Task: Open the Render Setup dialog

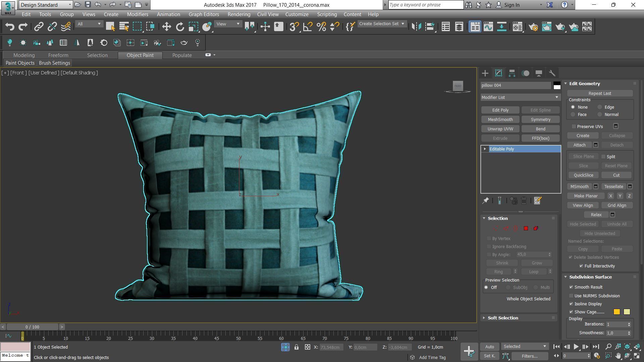Action: click(533, 27)
